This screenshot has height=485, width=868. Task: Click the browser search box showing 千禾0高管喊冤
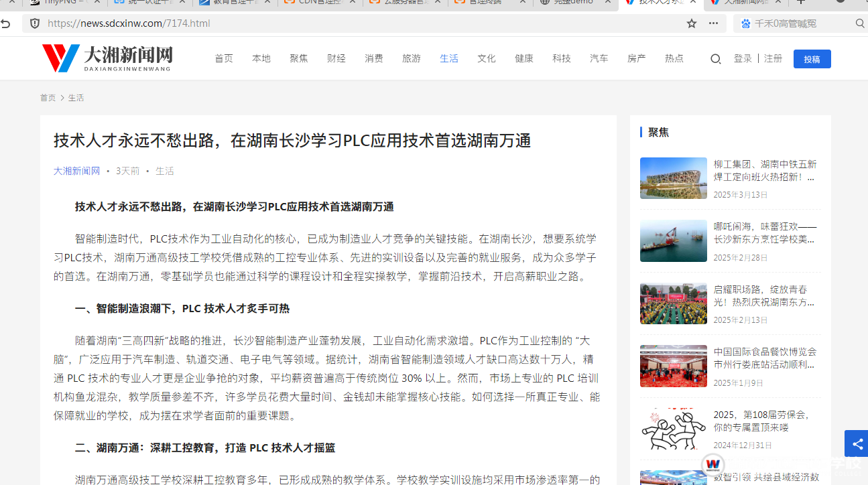click(801, 23)
